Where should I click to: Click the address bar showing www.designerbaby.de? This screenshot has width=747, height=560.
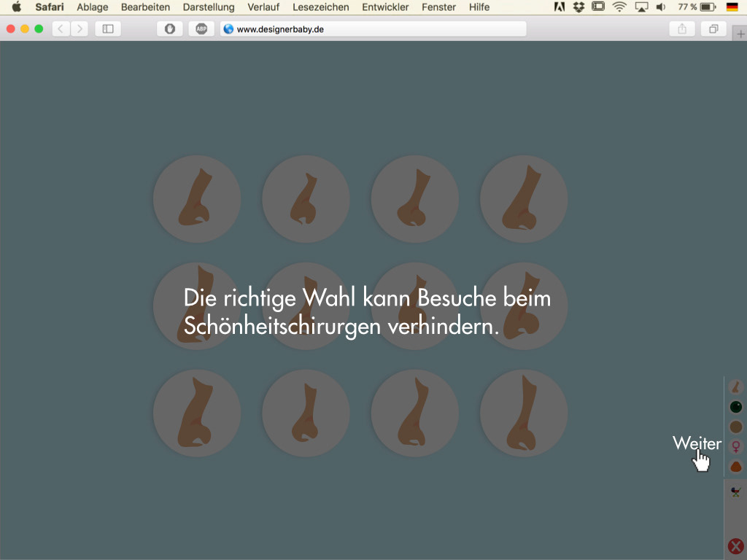click(x=373, y=29)
